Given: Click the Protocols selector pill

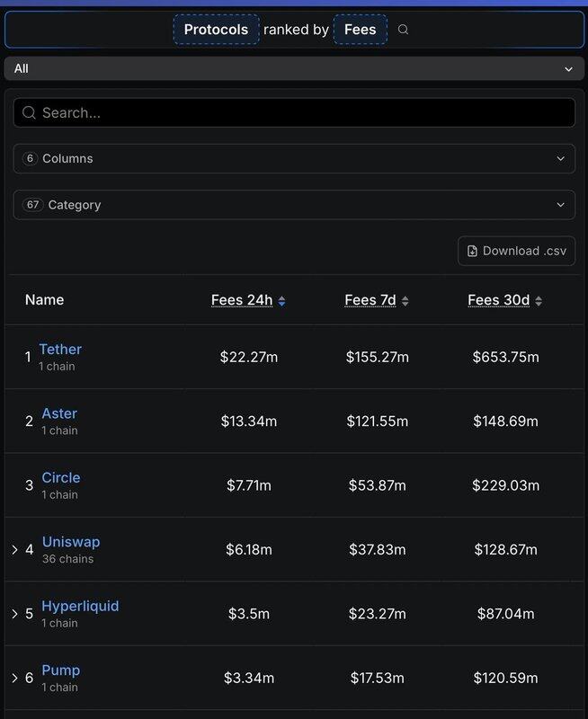Looking at the screenshot, I should click(x=216, y=30).
